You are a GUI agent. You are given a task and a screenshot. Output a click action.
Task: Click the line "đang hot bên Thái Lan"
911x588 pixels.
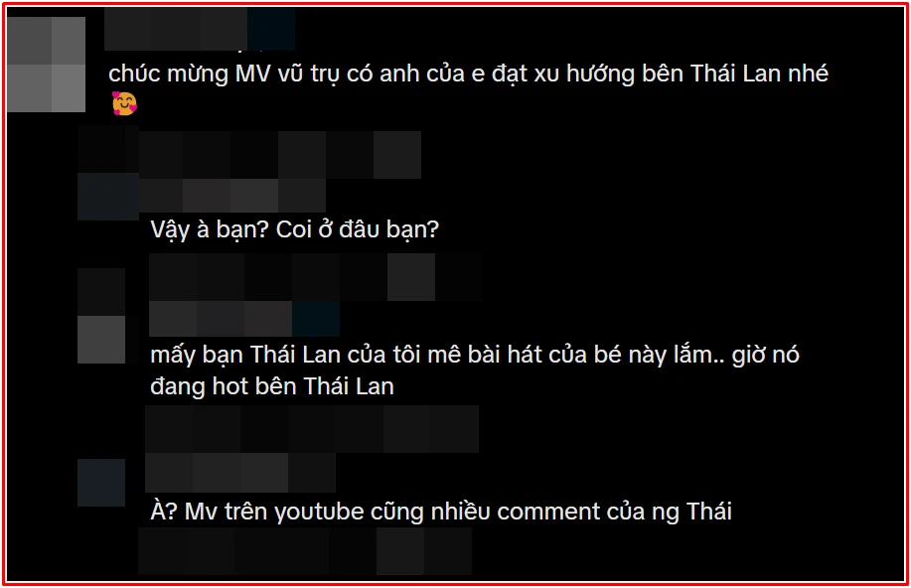[x=272, y=386]
